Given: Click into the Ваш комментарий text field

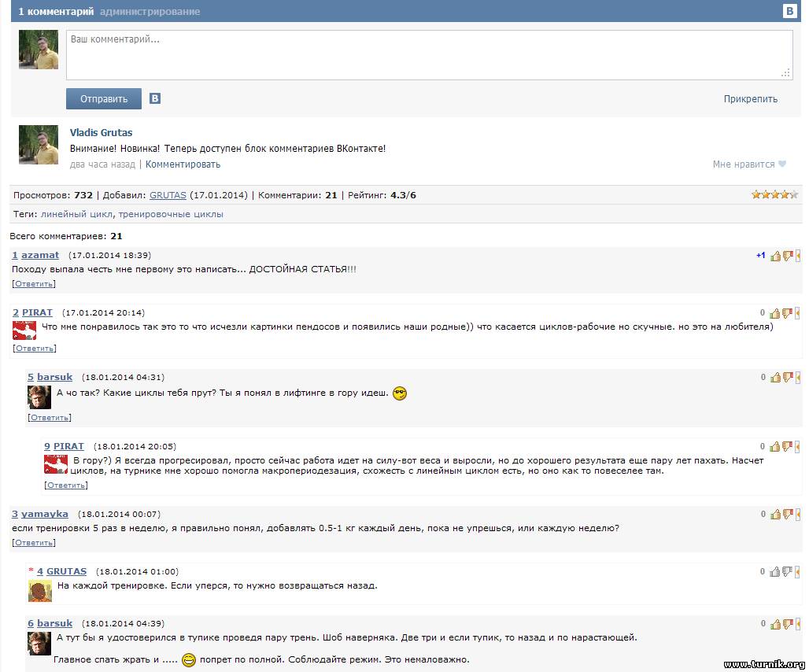Looking at the screenshot, I should (429, 55).
